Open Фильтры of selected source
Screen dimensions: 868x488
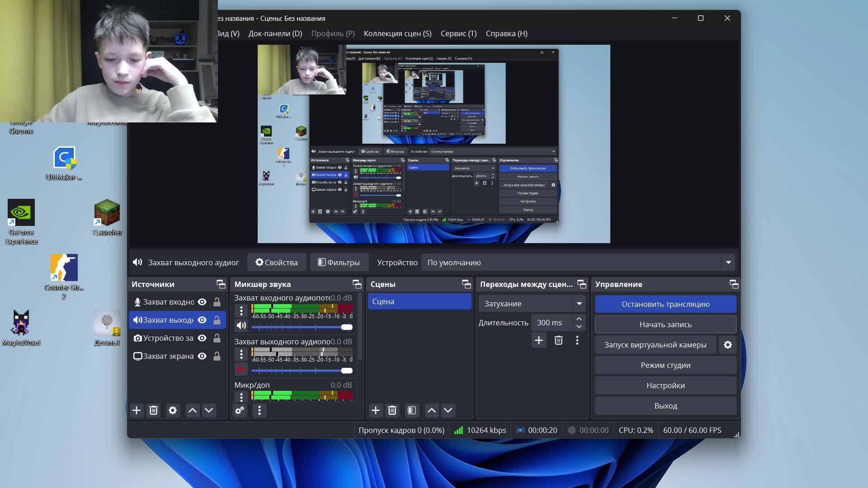pyautogui.click(x=339, y=263)
